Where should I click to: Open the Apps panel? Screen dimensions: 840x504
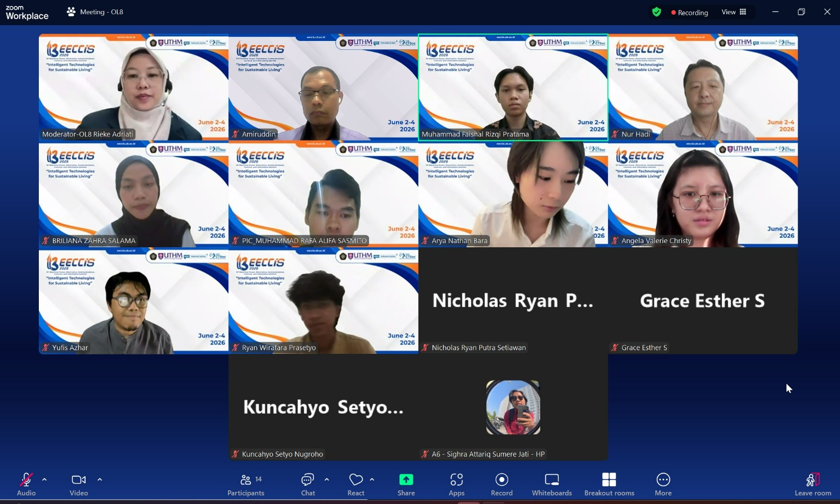coord(457,484)
